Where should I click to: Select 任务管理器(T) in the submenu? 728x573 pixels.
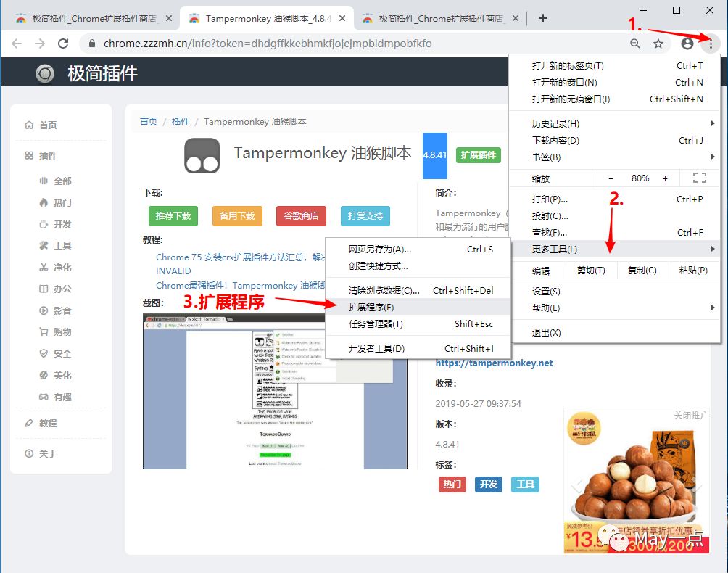point(418,323)
